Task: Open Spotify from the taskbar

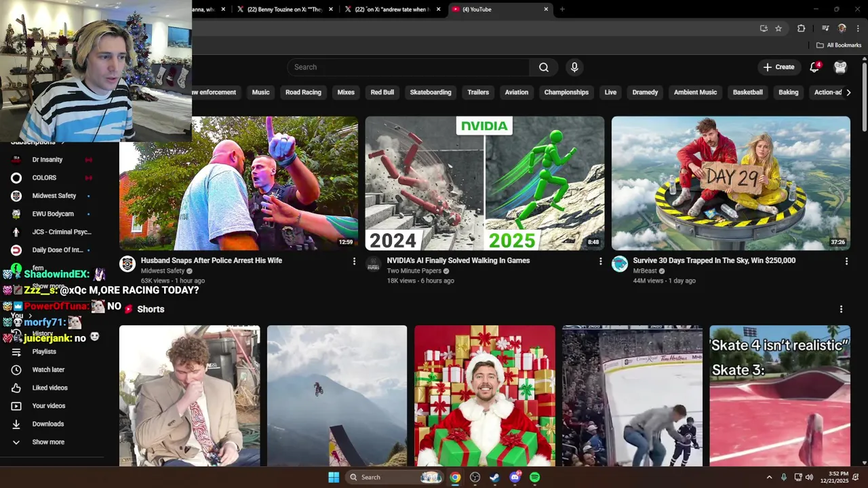Action: [535, 477]
